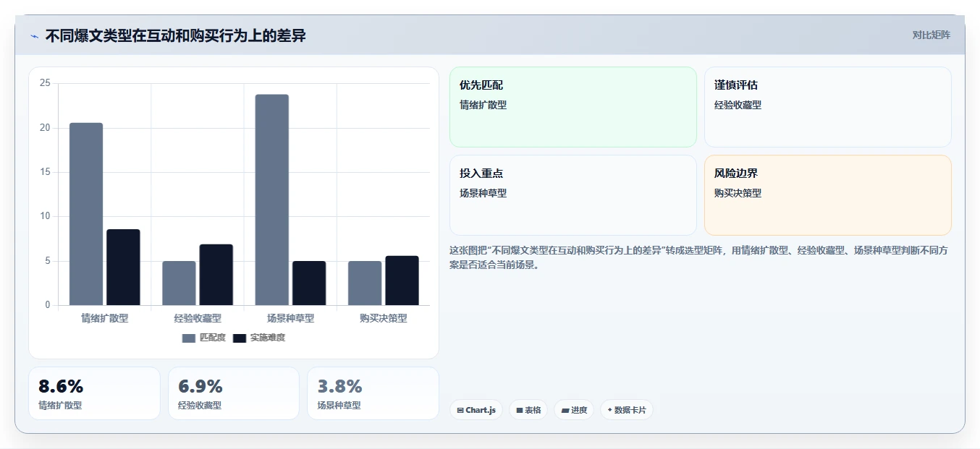Click the icon in the 数据卡片 chip
Image resolution: width=980 pixels, height=449 pixels.
609,410
